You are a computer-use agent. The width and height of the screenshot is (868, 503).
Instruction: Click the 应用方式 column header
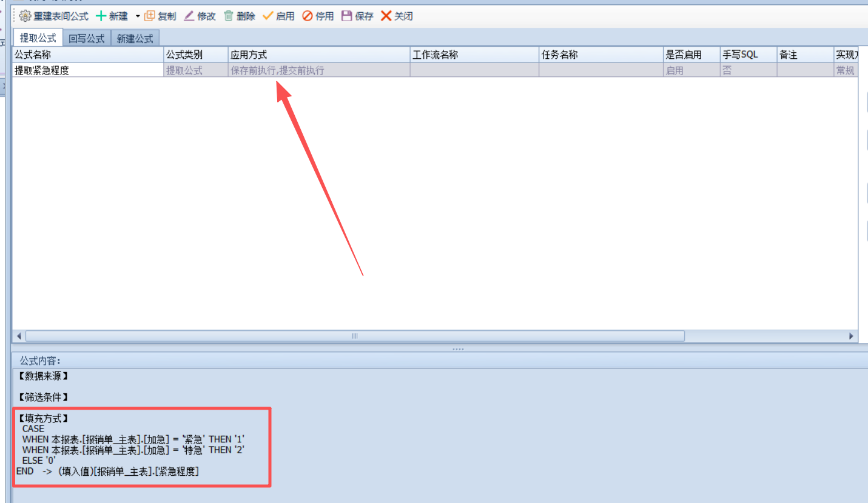[318, 55]
